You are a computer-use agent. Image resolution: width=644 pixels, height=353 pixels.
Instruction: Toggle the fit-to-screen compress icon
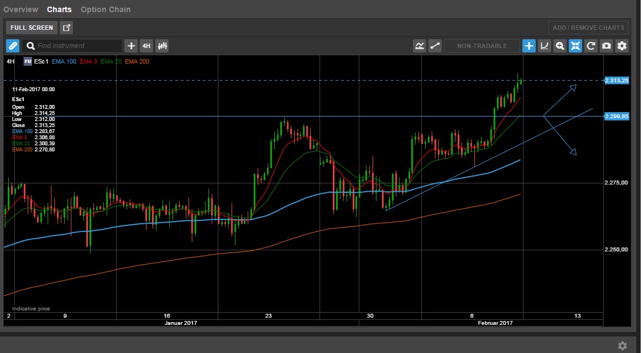coord(575,46)
